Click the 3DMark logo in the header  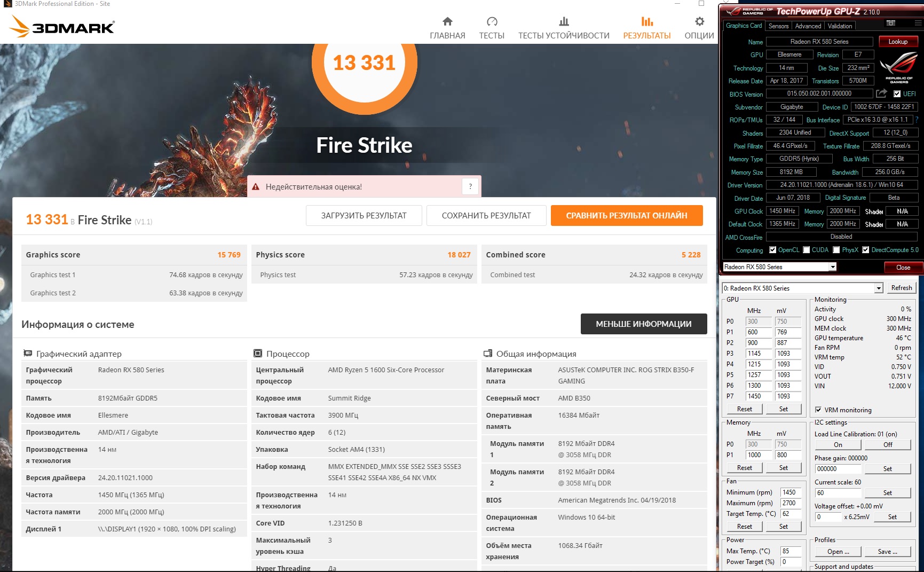coord(62,27)
